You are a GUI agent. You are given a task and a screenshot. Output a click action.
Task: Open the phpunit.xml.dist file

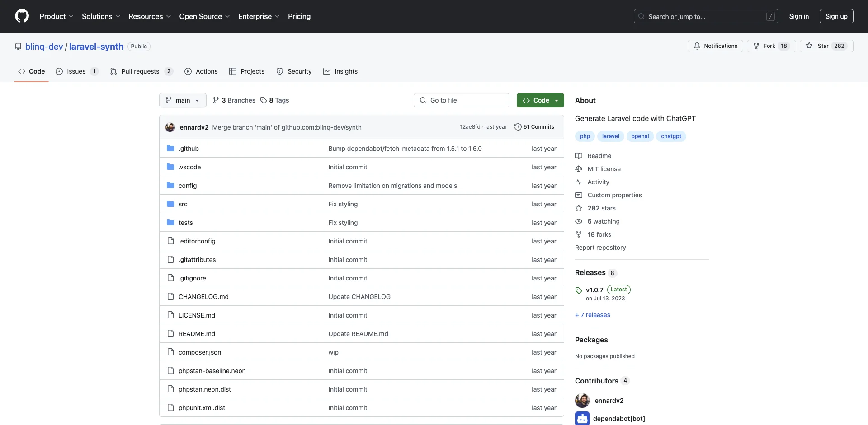[202, 408]
